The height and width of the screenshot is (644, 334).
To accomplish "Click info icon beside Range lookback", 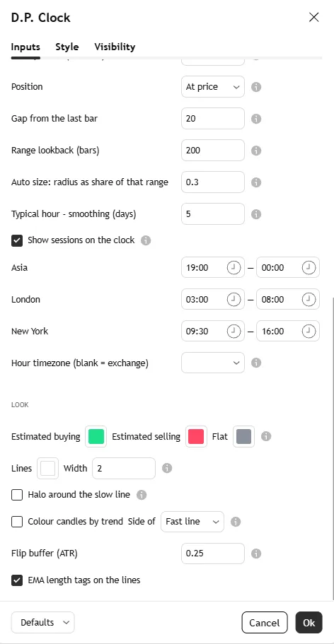I will tap(256, 151).
